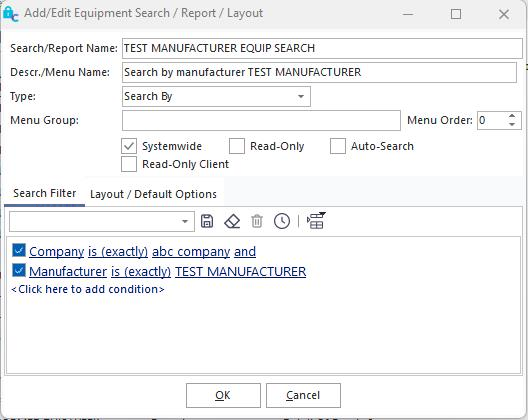528x420 pixels.
Task: Click 'Click here to add condition'
Action: tap(88, 289)
